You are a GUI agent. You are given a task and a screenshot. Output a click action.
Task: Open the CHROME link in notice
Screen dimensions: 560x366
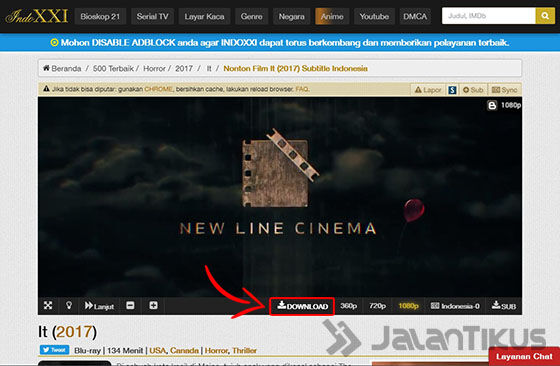click(x=159, y=89)
